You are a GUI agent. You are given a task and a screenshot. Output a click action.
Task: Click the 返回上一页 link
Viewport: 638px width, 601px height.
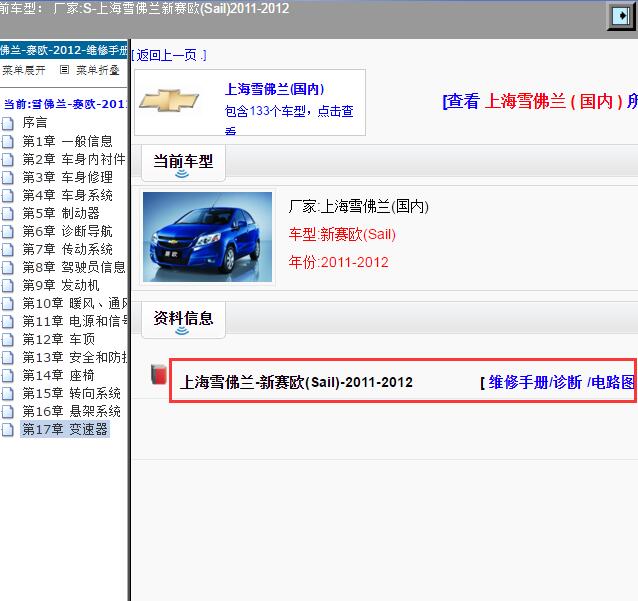click(169, 55)
